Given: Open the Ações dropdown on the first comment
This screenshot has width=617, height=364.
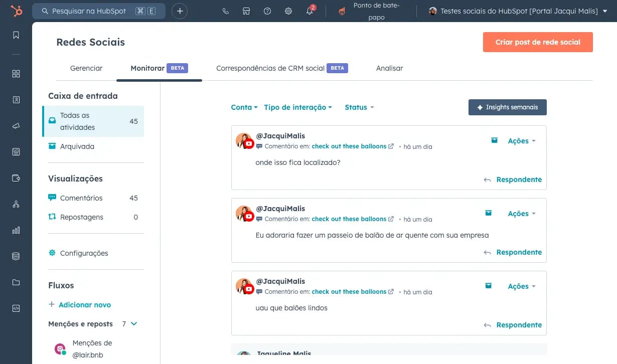Looking at the screenshot, I should 521,141.
